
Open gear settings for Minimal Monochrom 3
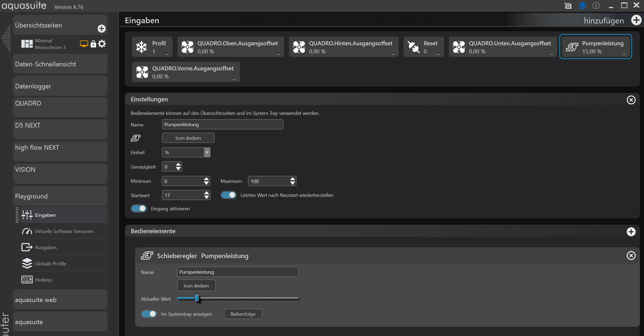click(x=102, y=44)
